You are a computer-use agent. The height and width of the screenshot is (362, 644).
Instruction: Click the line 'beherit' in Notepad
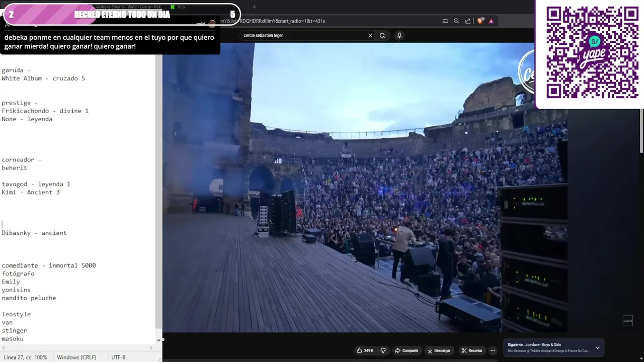click(x=15, y=168)
